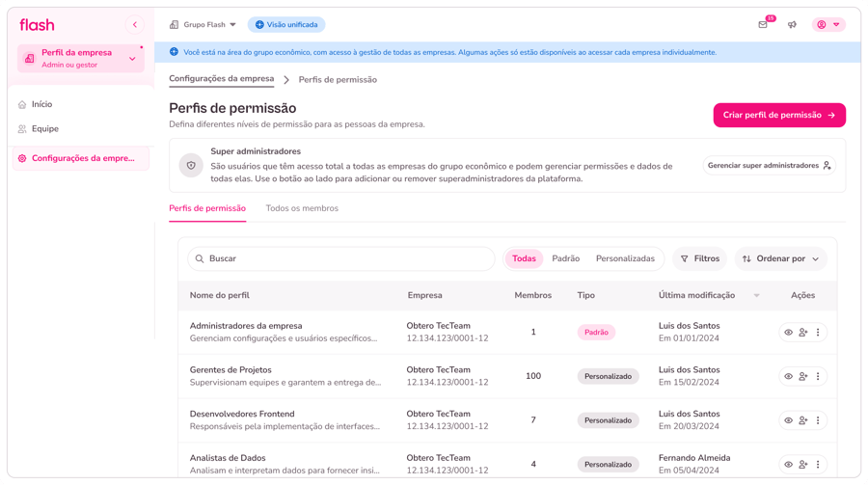Open more actions for Analistas de Dados
Image resolution: width=868 pixels, height=485 pixels.
[818, 465]
